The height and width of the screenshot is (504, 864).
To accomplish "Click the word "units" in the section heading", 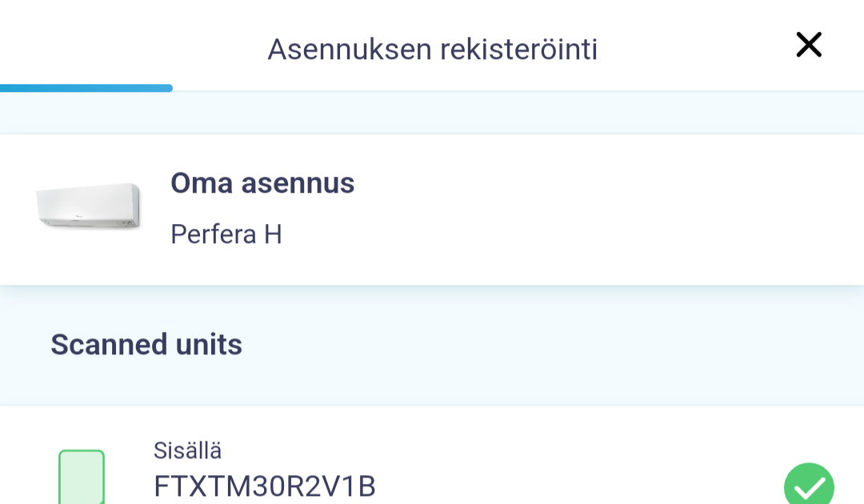I will click(x=204, y=344).
